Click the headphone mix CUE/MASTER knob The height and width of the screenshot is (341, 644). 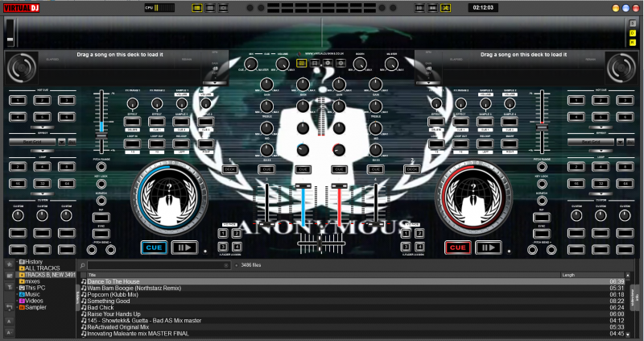pyautogui.click(x=251, y=64)
